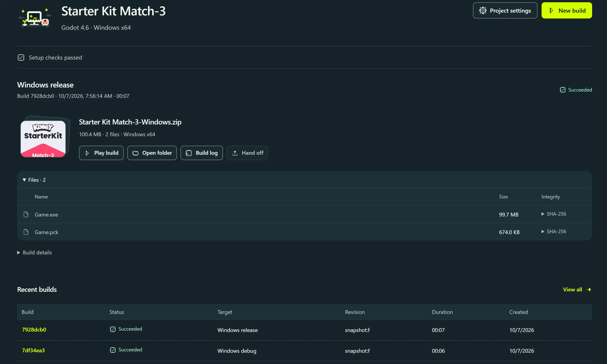The image size is (607, 364).
Task: Click the Succeeded check icon in row 7df34ea3
Action: click(x=113, y=350)
